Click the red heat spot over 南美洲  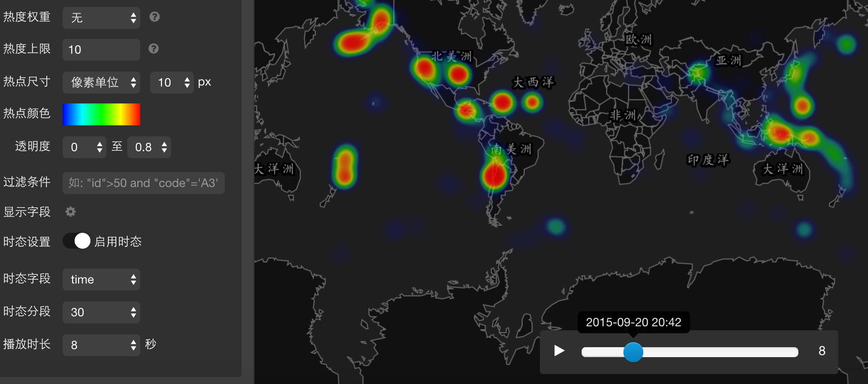[x=494, y=175]
